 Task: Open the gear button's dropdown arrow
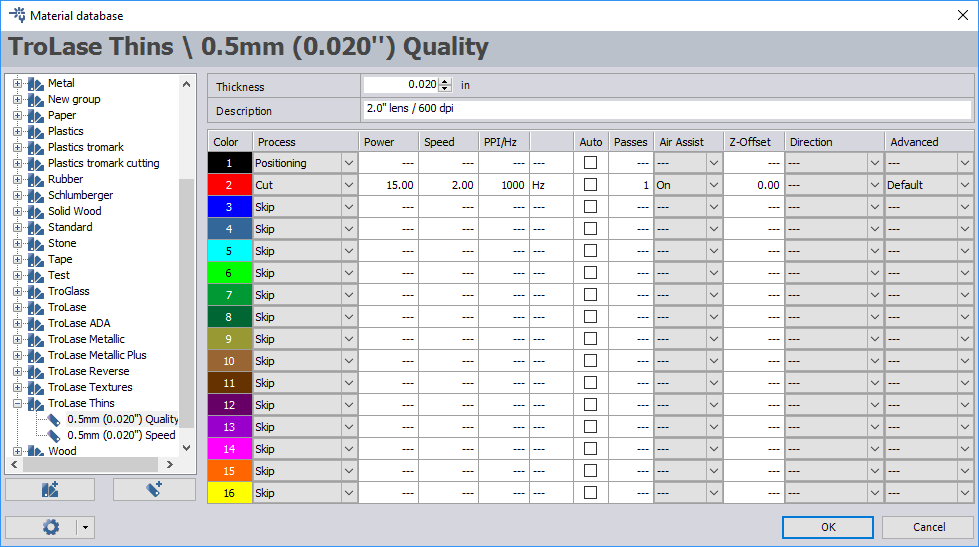pyautogui.click(x=86, y=527)
